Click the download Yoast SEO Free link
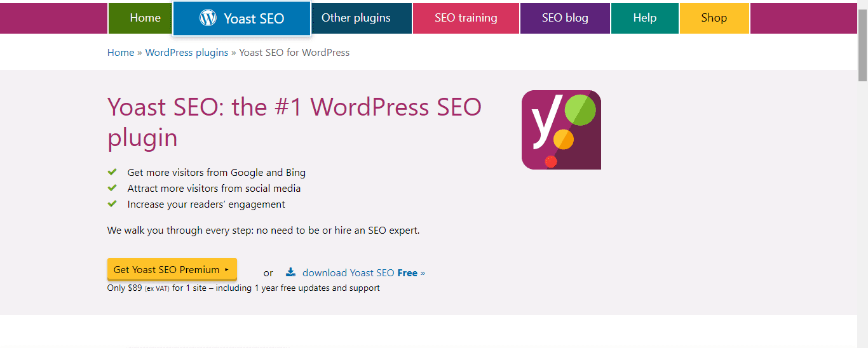868x348 pixels. point(363,273)
